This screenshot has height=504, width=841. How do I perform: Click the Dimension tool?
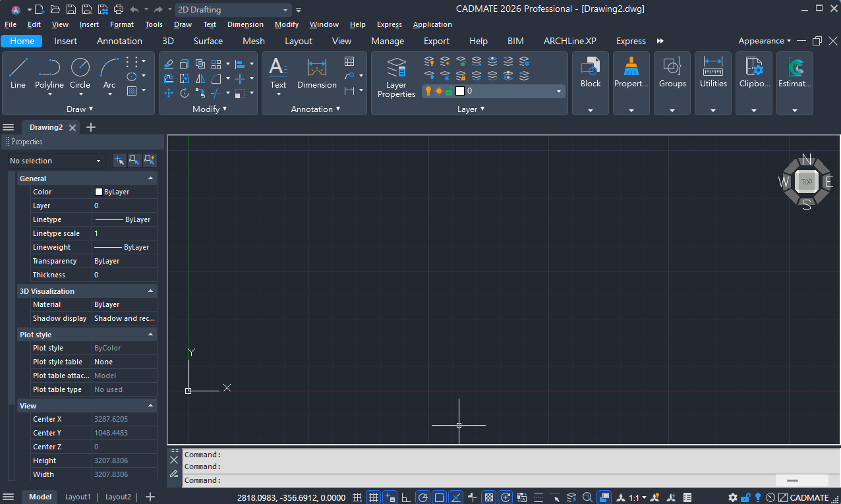pyautogui.click(x=317, y=73)
